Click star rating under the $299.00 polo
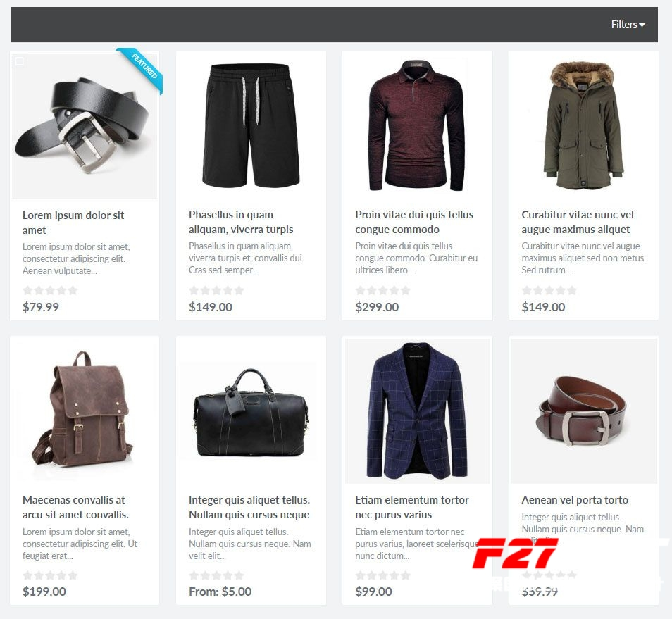 coord(382,290)
